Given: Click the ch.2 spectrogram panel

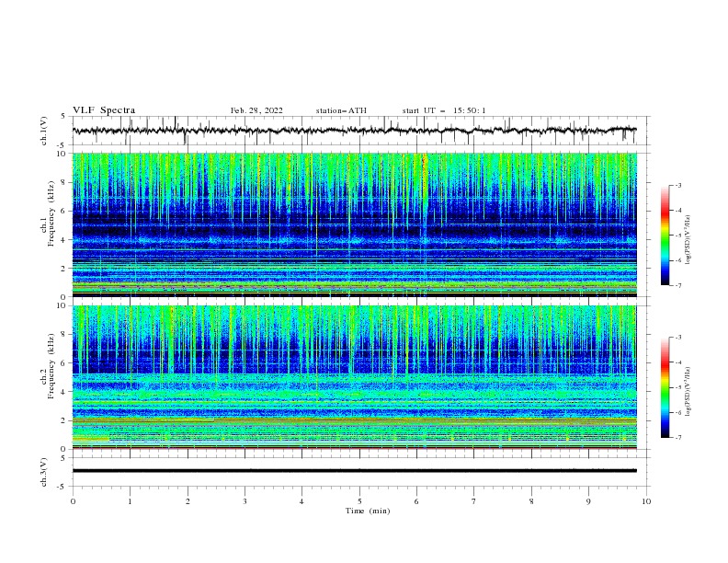Looking at the screenshot, I should tap(355, 377).
